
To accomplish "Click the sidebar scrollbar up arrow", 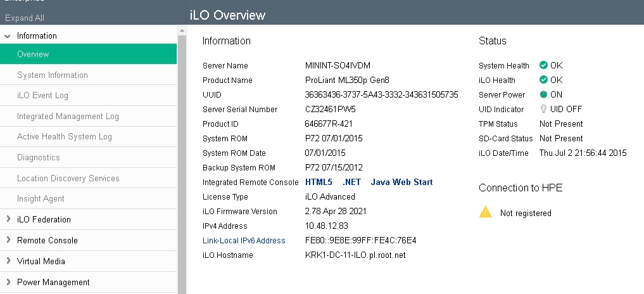I will coord(182,30).
